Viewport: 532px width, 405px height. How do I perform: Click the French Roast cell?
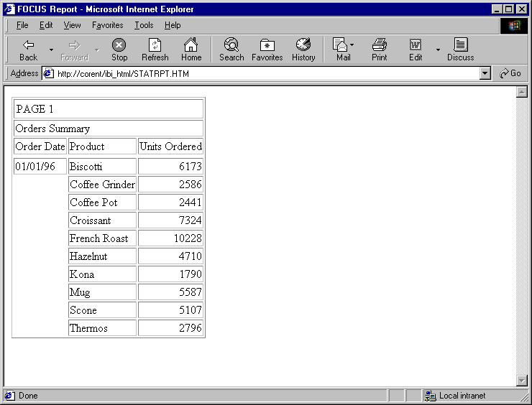[x=103, y=238]
